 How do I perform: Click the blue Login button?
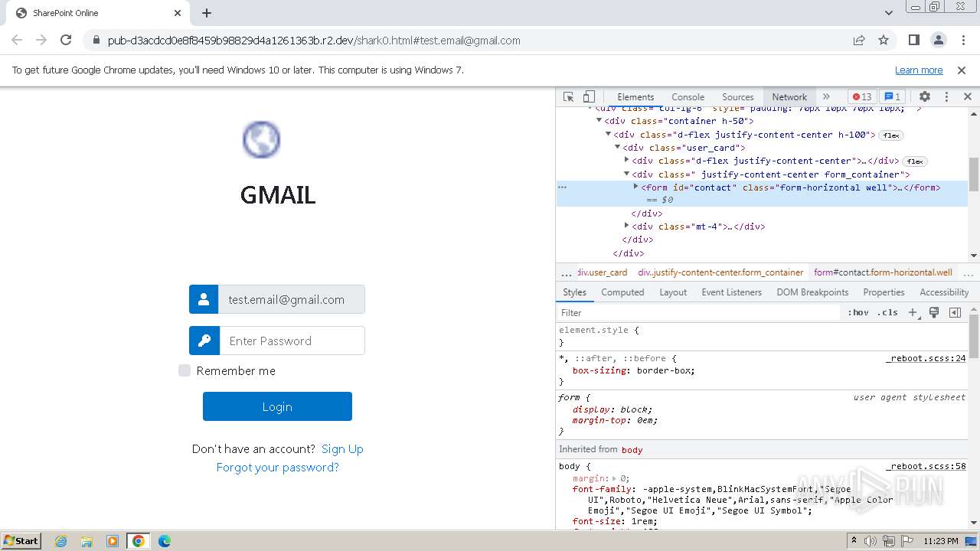point(277,406)
